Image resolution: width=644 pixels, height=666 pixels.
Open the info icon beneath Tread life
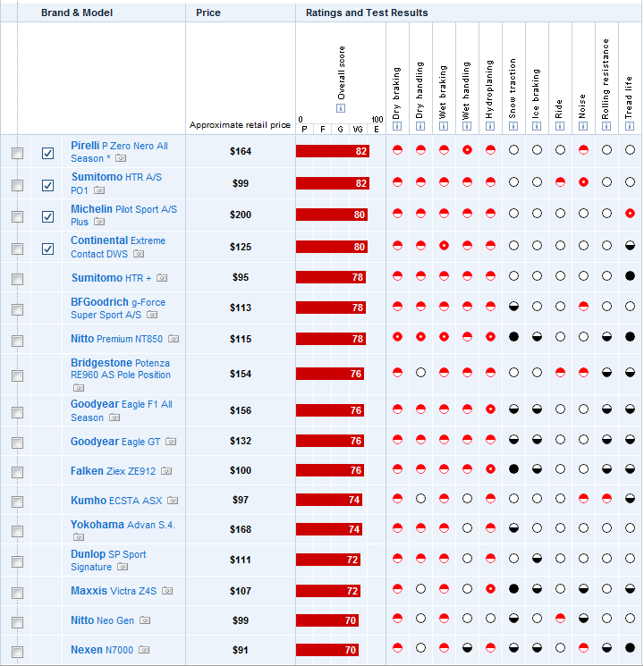pos(630,126)
